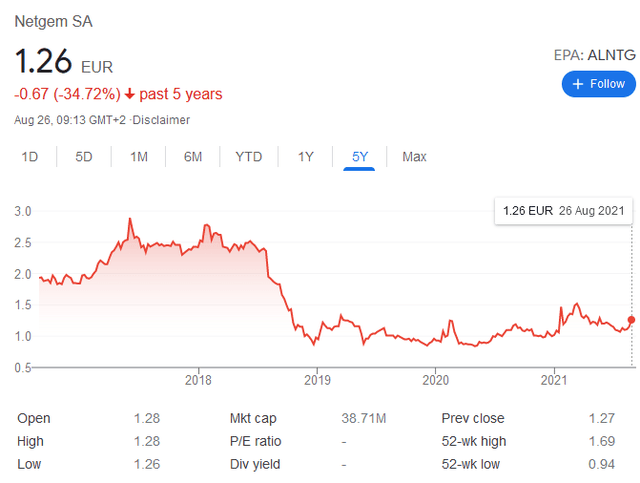Select the 1Y range tab
Image resolution: width=640 pixels, height=483 pixels.
pyautogui.click(x=306, y=157)
